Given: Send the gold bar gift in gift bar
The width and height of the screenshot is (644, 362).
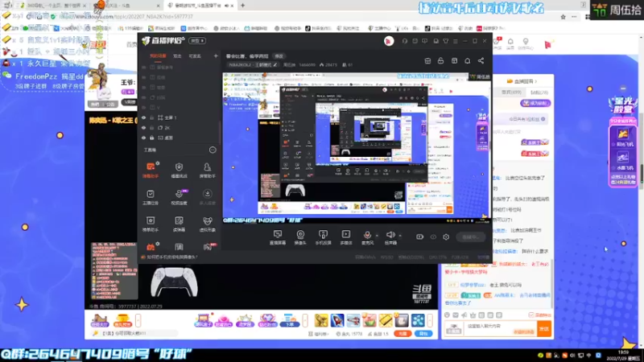Looking at the screenshot, I should click(386, 320).
